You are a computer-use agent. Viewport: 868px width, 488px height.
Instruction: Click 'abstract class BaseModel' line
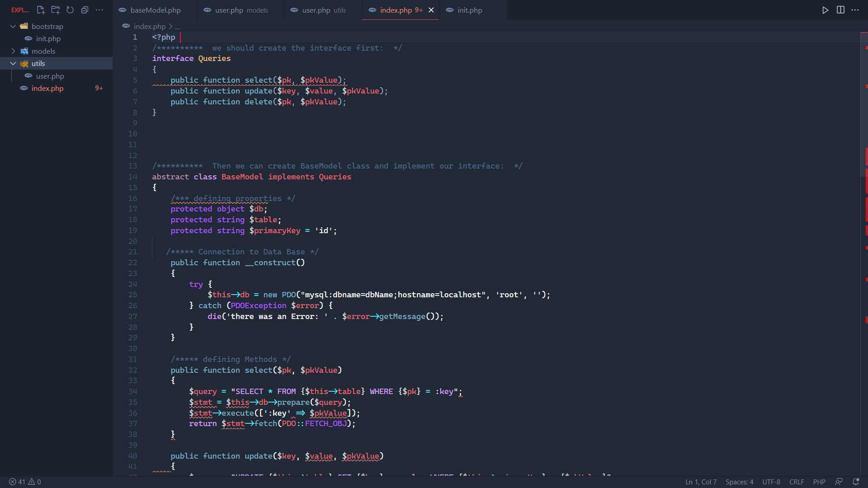[251, 177]
